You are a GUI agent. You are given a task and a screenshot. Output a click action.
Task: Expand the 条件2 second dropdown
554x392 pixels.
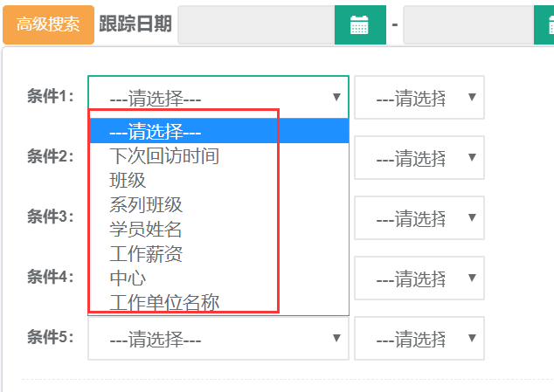pyautogui.click(x=419, y=158)
